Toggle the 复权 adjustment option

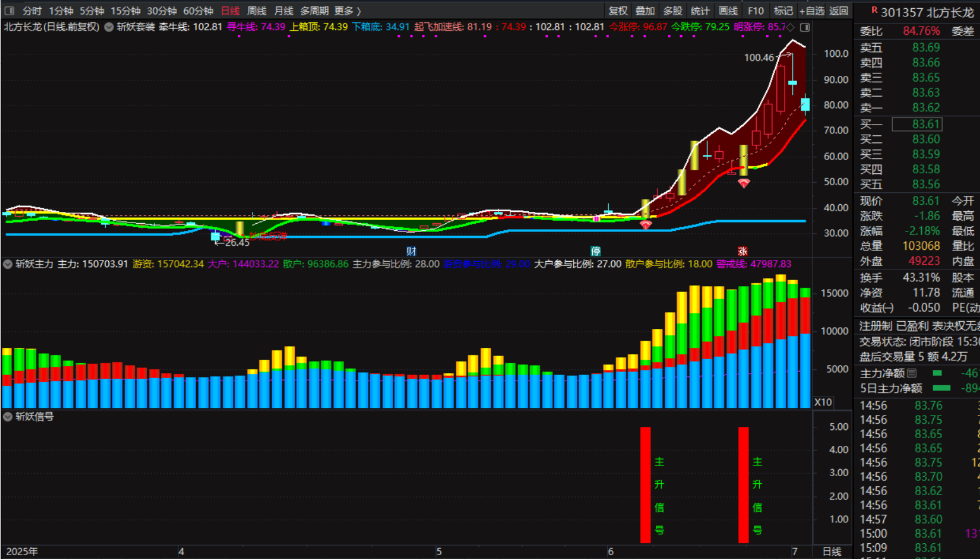[617, 11]
